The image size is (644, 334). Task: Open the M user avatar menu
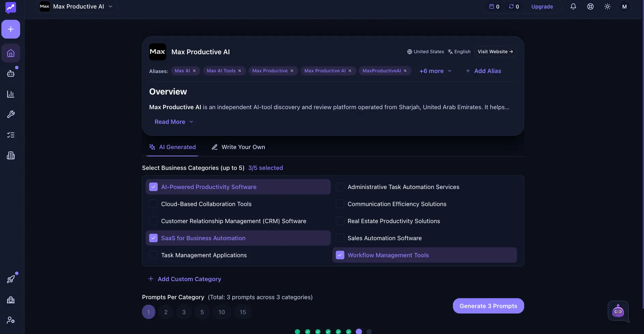625,6
